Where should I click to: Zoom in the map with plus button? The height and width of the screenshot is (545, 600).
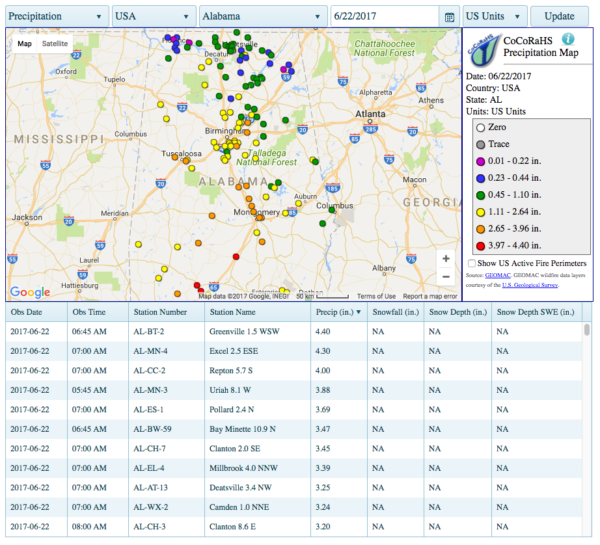pos(446,259)
